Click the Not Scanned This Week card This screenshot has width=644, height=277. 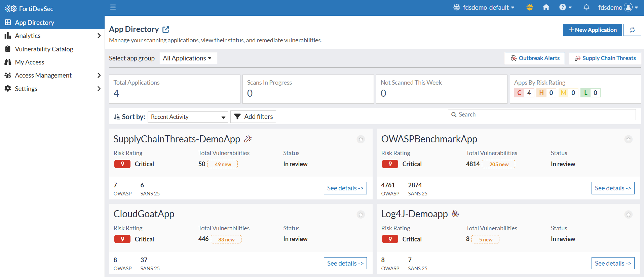pyautogui.click(x=442, y=89)
